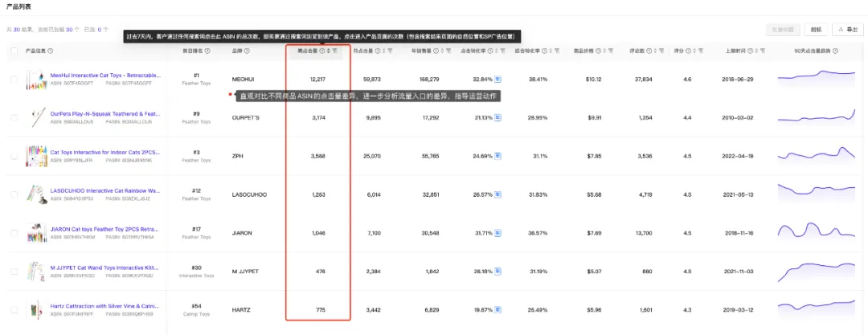The width and height of the screenshot is (868, 335).
Task: Click the 导出 export button
Action: pyautogui.click(x=848, y=30)
